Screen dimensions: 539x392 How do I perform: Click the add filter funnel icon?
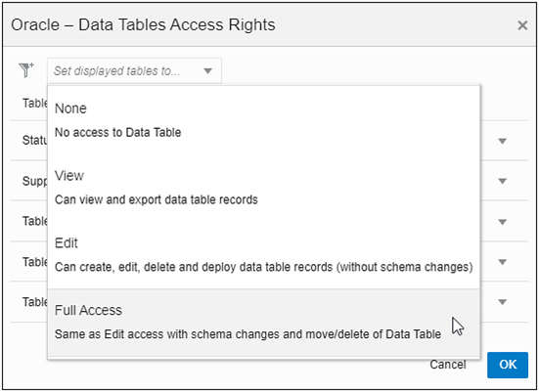pos(26,70)
